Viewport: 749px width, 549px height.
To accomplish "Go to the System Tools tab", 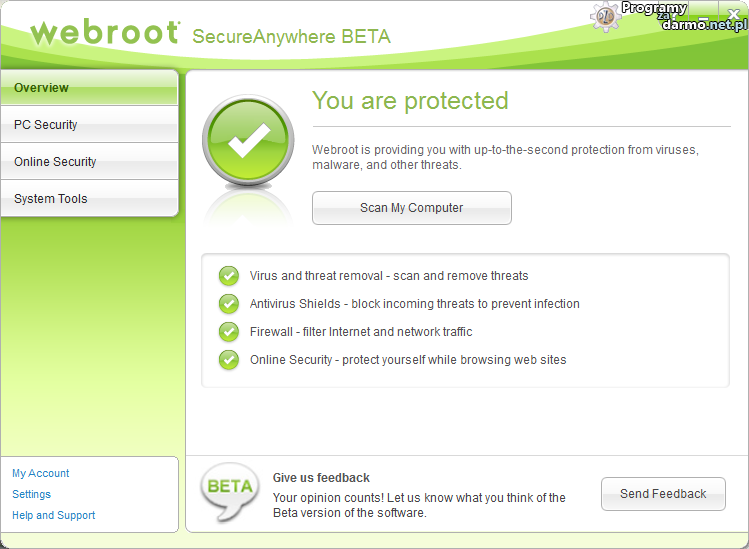I will [90, 199].
